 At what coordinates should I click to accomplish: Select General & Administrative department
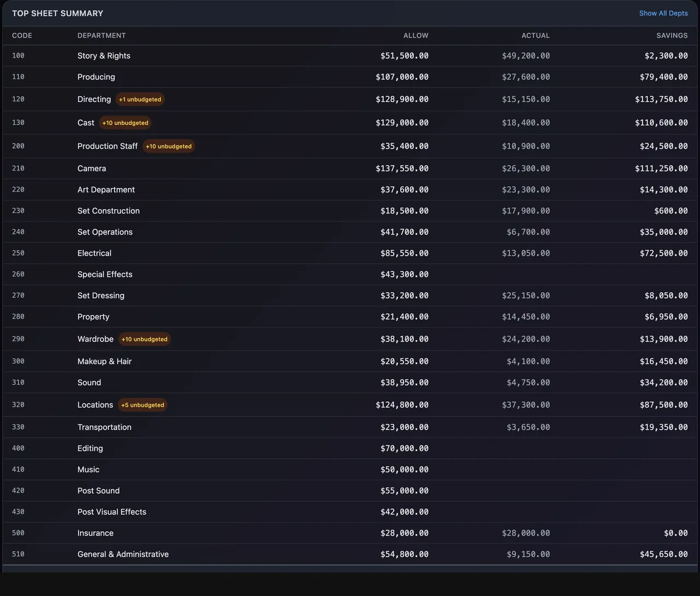tap(123, 554)
